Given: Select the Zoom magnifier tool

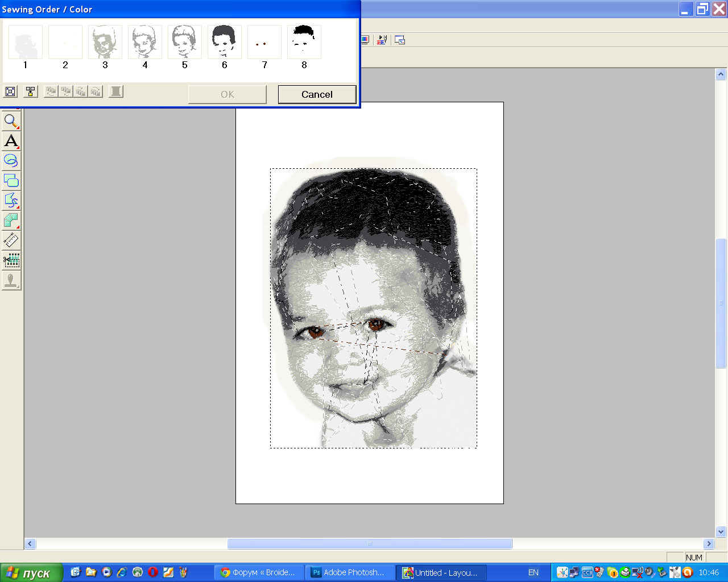Looking at the screenshot, I should [11, 121].
